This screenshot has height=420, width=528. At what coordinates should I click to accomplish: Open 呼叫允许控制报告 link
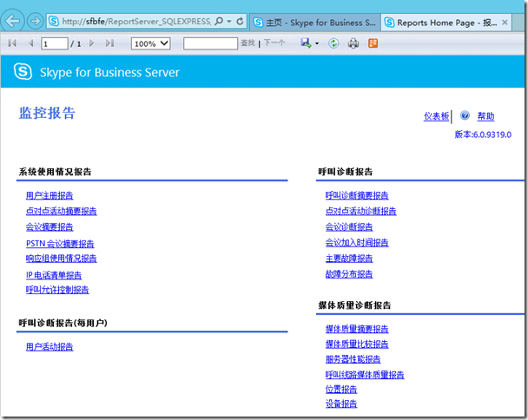click(57, 290)
